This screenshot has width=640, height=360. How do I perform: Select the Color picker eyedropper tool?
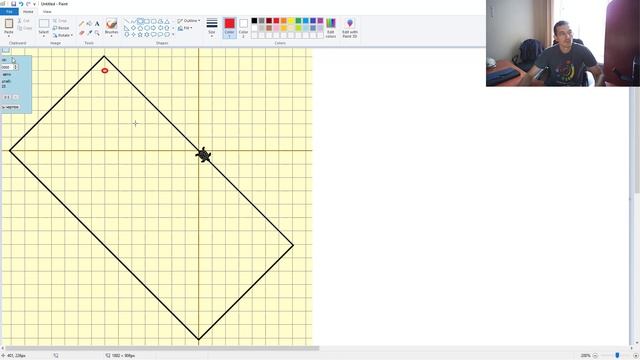click(x=89, y=33)
